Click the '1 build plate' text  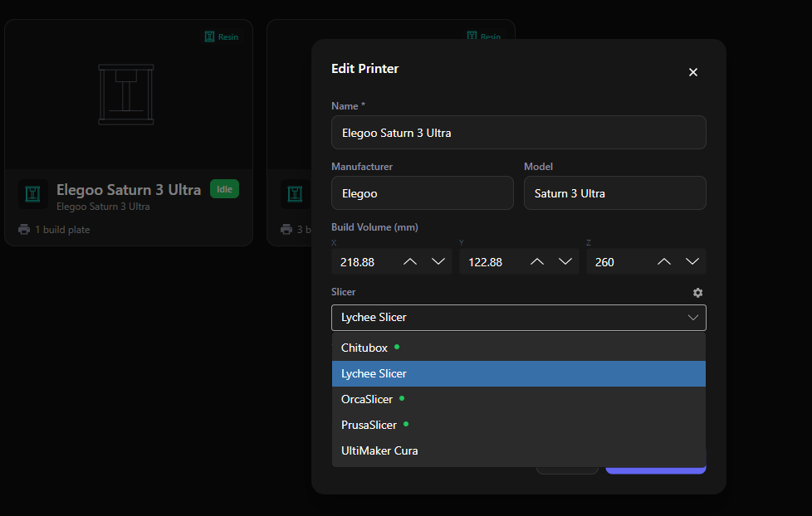click(62, 230)
